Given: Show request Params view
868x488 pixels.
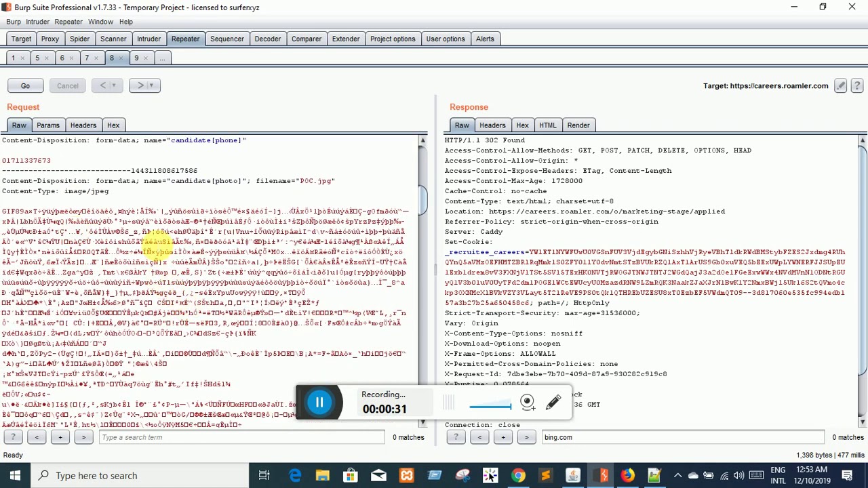Looking at the screenshot, I should pos(48,125).
